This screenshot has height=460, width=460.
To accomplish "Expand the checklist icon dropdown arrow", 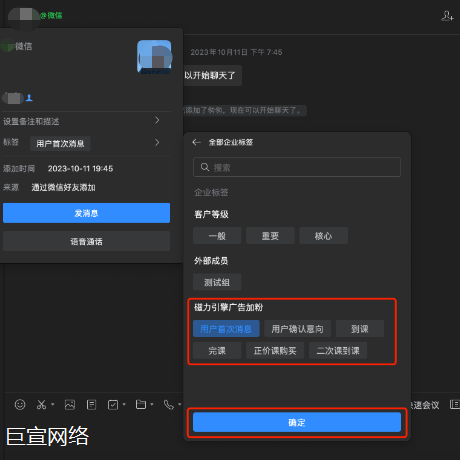I will pos(124,404).
